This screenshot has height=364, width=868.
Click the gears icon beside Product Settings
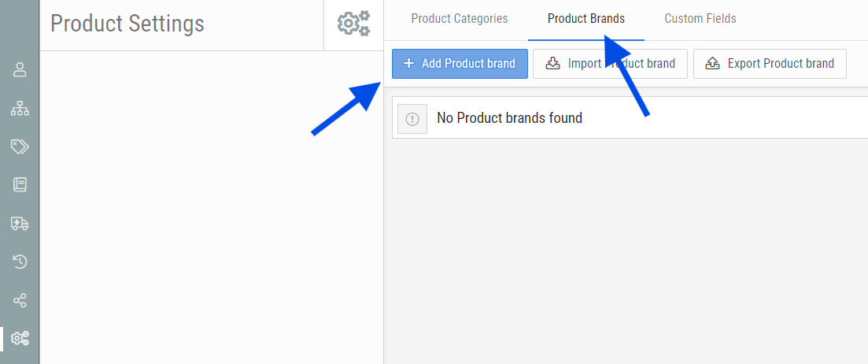click(353, 24)
